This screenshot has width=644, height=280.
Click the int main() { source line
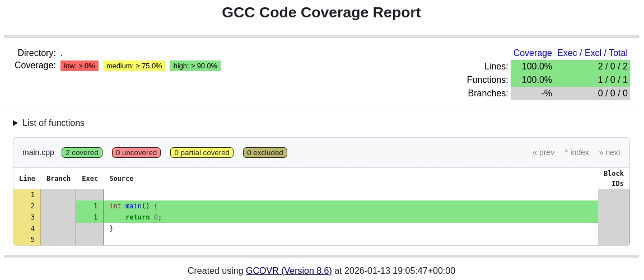[x=351, y=206]
